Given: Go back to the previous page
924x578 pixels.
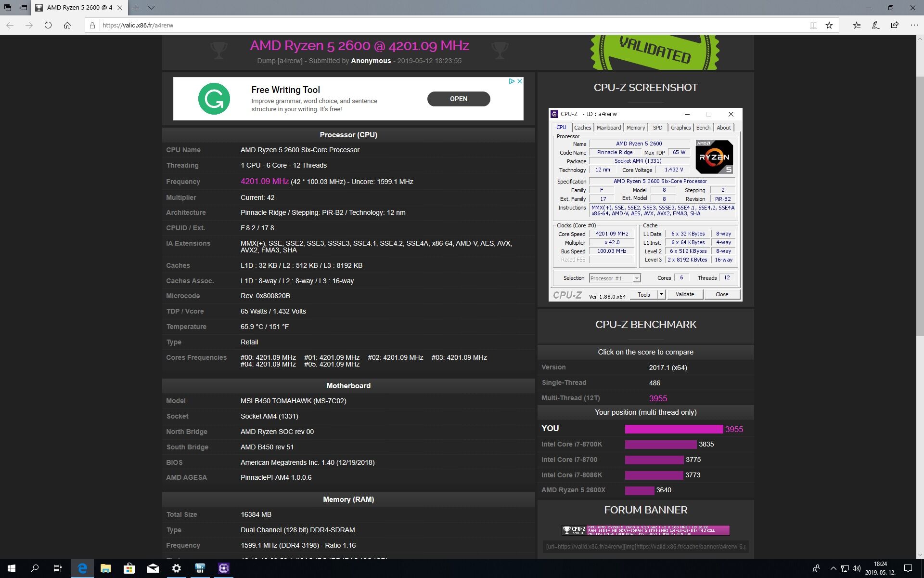Looking at the screenshot, I should [10, 25].
